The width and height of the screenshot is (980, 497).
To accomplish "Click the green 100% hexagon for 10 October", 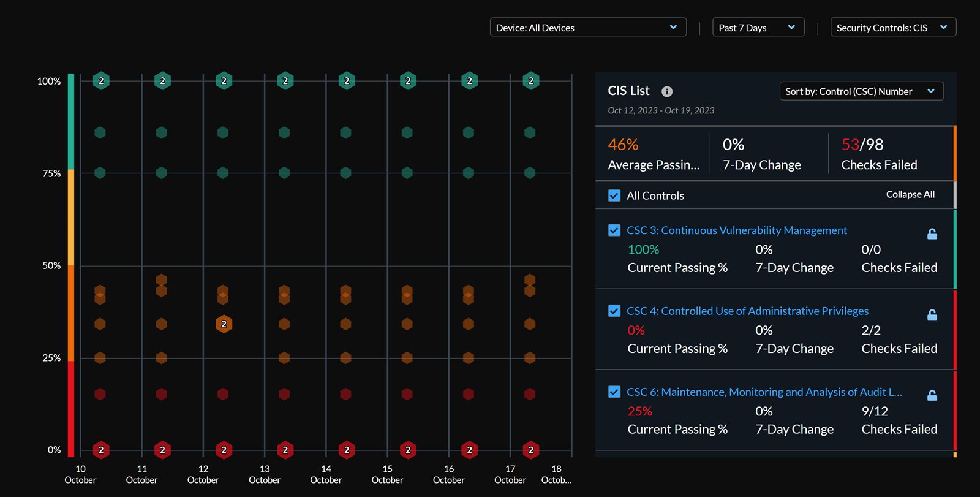I will (101, 81).
